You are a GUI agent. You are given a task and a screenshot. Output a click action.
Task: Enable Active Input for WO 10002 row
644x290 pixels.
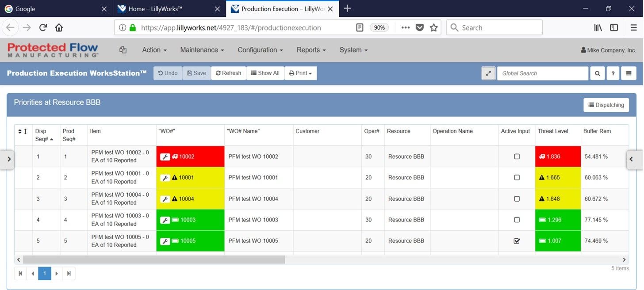[x=517, y=156]
